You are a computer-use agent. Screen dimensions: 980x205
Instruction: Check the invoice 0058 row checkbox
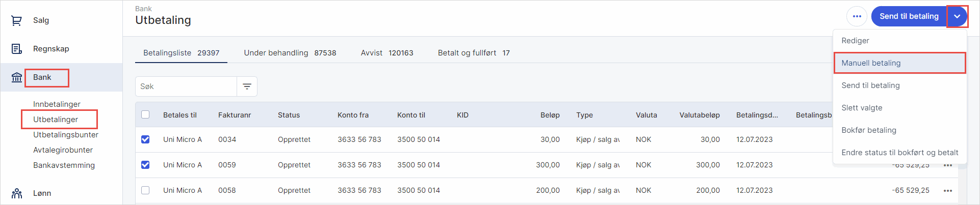145,190
